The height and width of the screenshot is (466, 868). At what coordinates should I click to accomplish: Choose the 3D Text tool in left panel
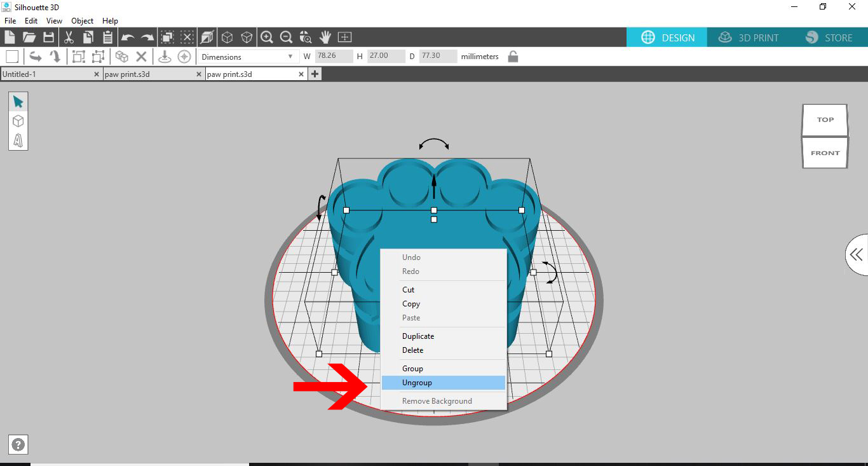(18, 140)
